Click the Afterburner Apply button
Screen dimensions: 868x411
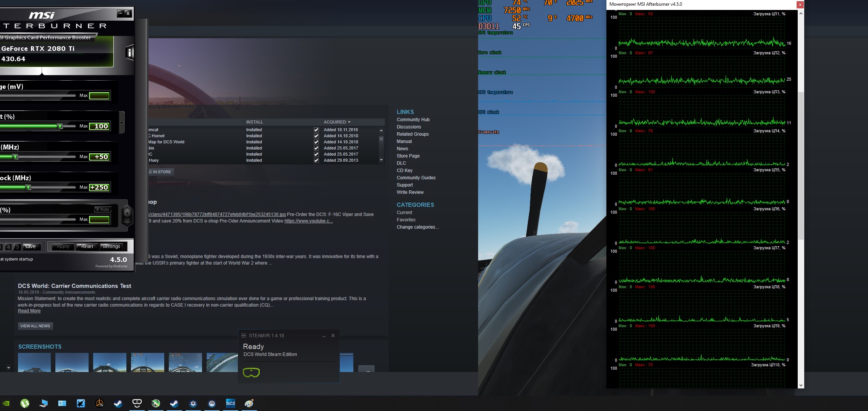pyautogui.click(x=63, y=247)
